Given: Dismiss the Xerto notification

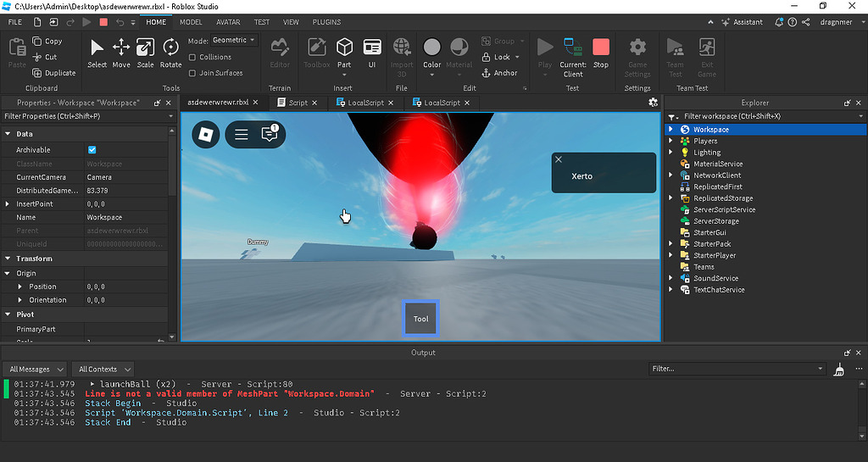Looking at the screenshot, I should [x=558, y=159].
